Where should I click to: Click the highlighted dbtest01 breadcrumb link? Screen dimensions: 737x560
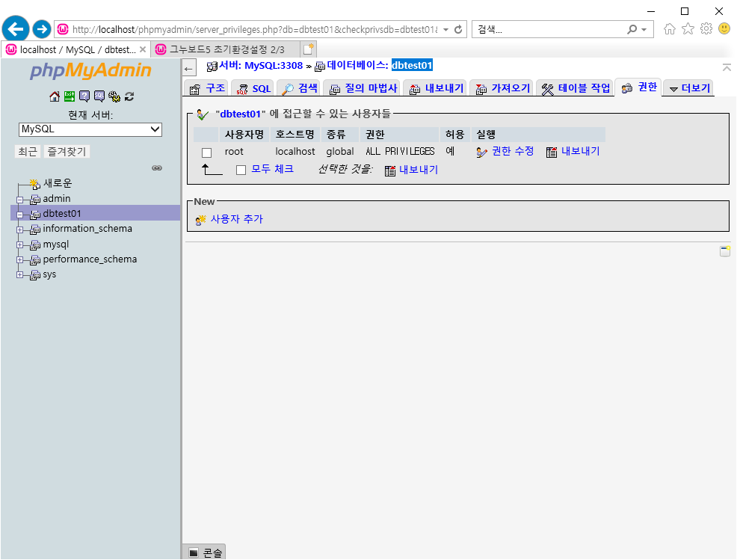(x=412, y=65)
